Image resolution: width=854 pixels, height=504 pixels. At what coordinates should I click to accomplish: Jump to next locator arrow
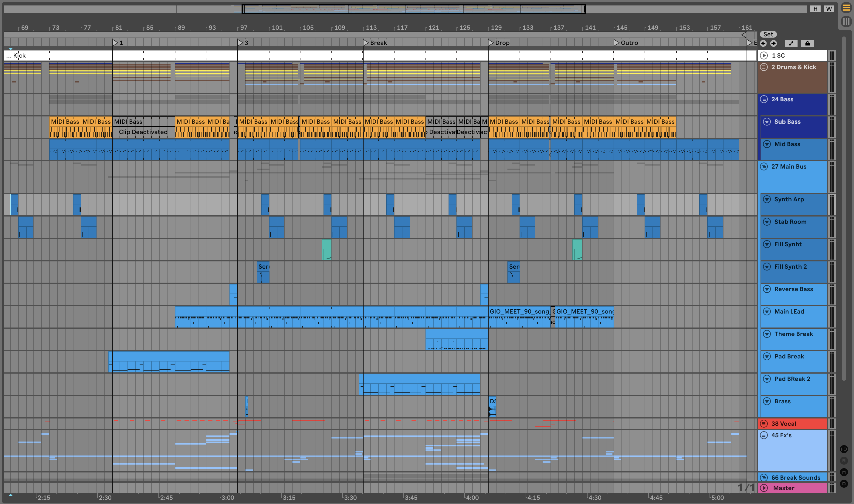pyautogui.click(x=774, y=43)
